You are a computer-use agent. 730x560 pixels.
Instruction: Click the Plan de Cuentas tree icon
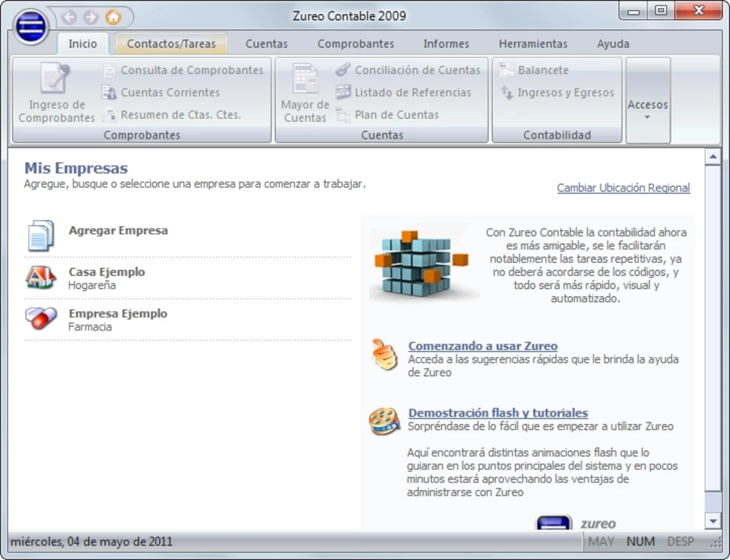click(343, 115)
